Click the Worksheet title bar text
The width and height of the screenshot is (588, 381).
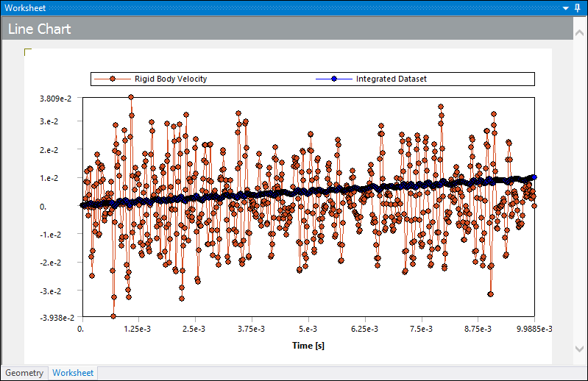tap(25, 8)
